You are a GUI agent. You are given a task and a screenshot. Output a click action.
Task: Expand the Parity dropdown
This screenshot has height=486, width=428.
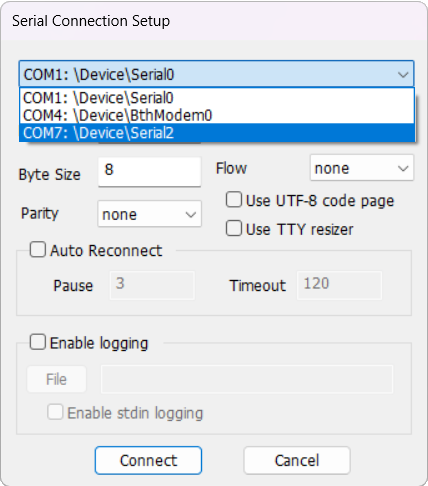click(x=149, y=214)
